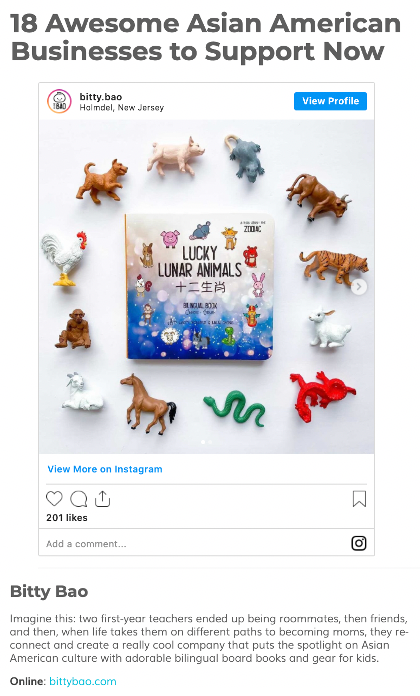Share the post using share icon
This screenshot has width=420, height=696.
click(103, 498)
